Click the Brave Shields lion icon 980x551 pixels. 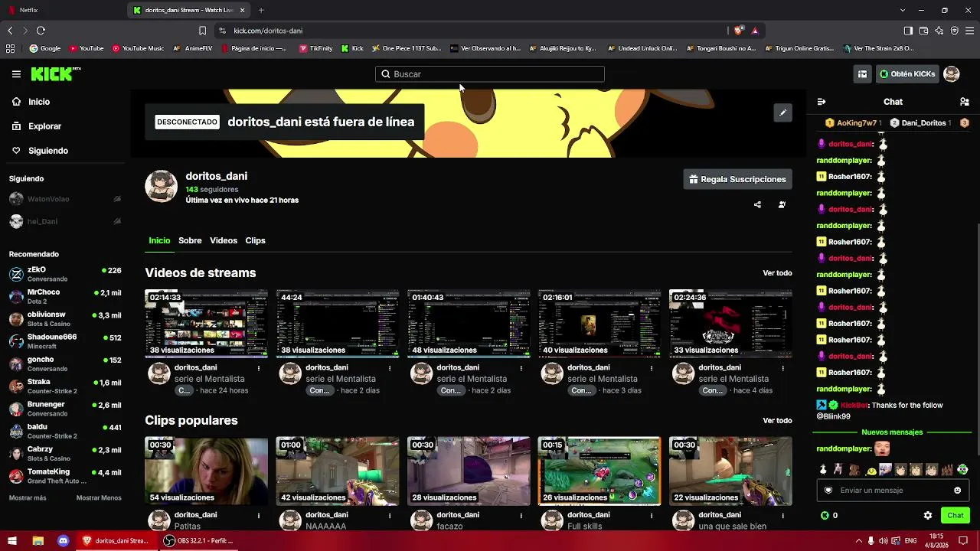coord(738,31)
